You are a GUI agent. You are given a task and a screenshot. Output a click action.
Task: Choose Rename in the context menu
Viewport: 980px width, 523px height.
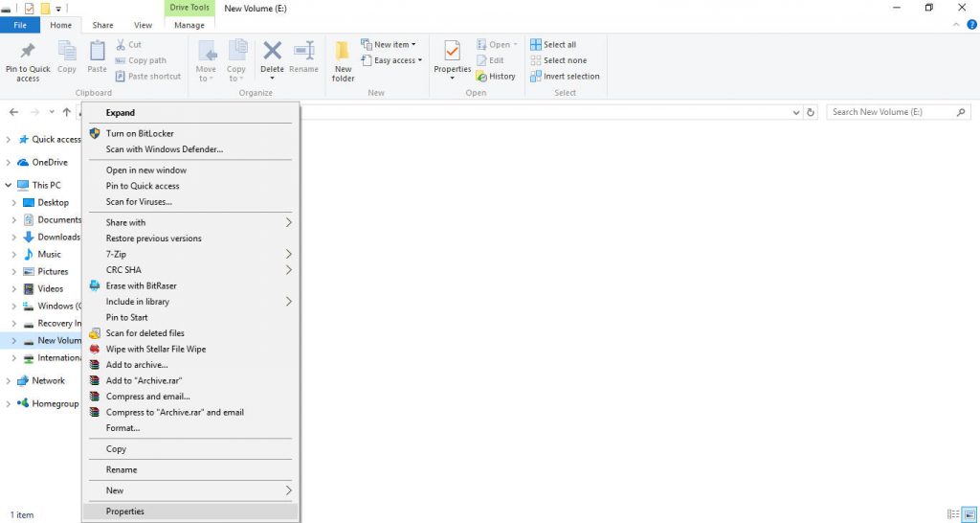[190, 469]
